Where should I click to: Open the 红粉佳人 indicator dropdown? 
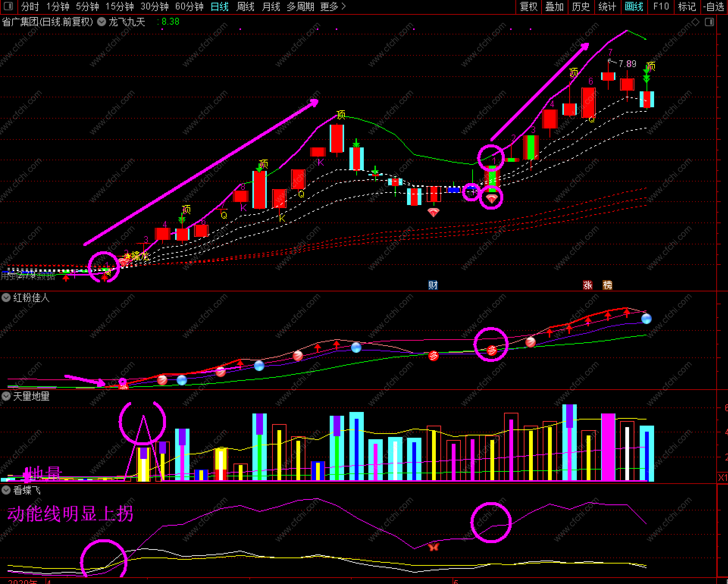tap(6, 297)
